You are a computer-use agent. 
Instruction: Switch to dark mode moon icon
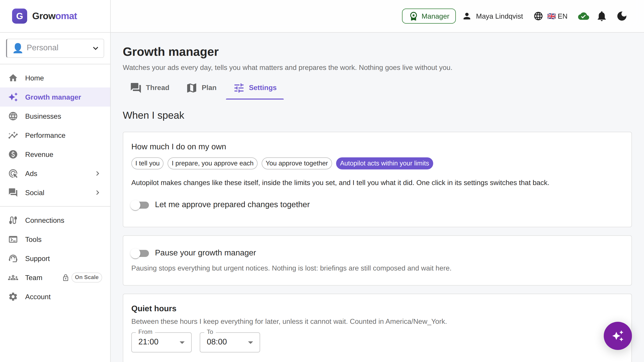pyautogui.click(x=622, y=16)
